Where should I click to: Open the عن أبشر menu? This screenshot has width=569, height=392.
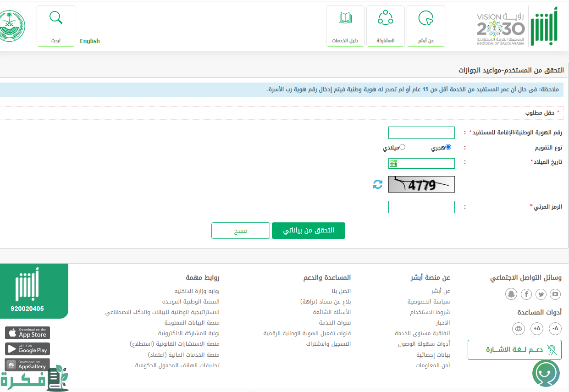pos(425,26)
